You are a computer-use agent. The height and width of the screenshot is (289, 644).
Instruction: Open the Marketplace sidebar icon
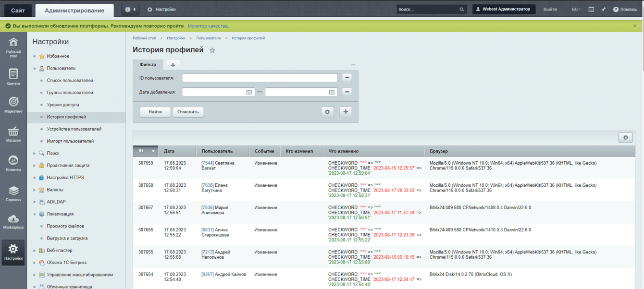[x=13, y=222]
